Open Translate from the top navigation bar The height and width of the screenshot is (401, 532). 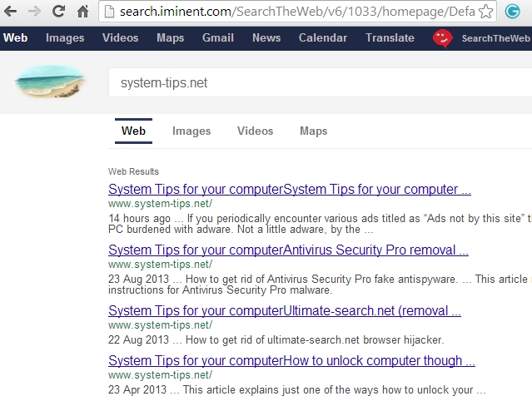(x=390, y=38)
